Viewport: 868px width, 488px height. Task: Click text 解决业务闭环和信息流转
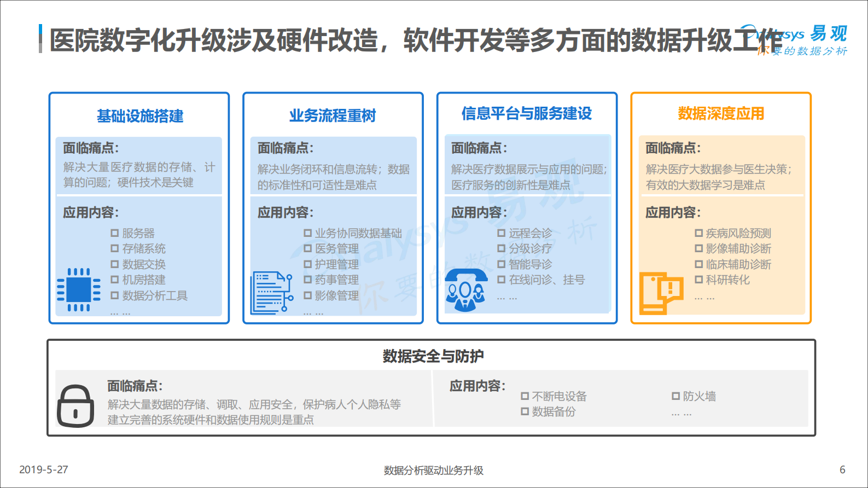[x=320, y=170]
